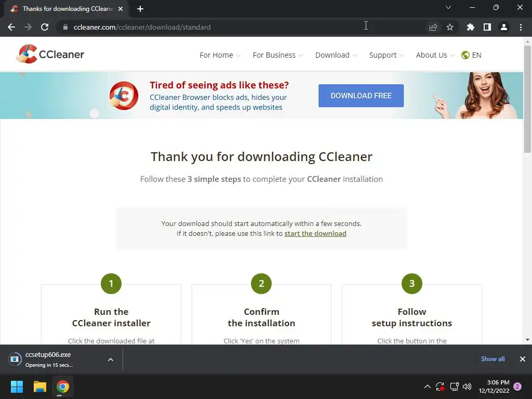Open Chrome three-dot menu

tap(521, 27)
